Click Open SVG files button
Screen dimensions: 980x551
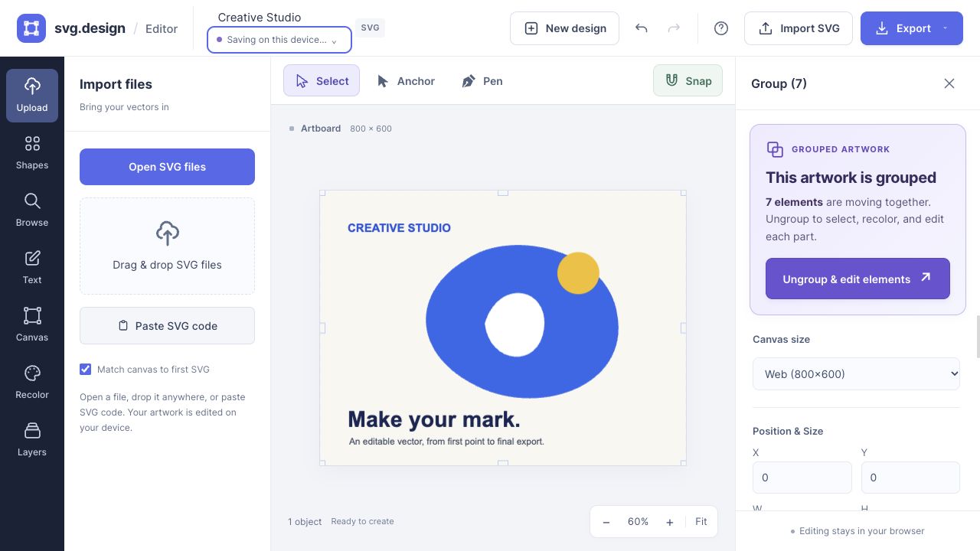click(x=167, y=167)
